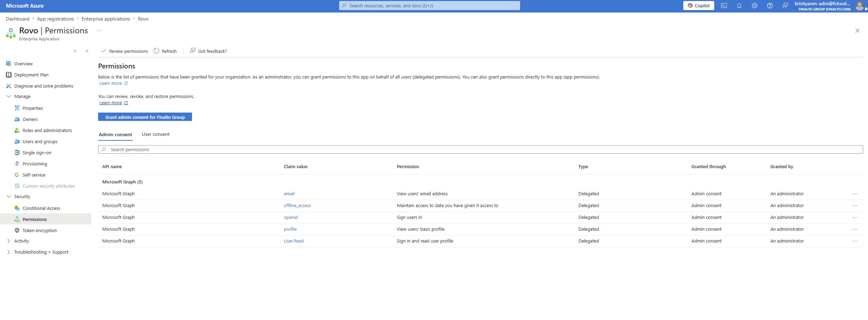
Task: Collapse the sidebar with double-chevron icon
Action: pos(87,51)
